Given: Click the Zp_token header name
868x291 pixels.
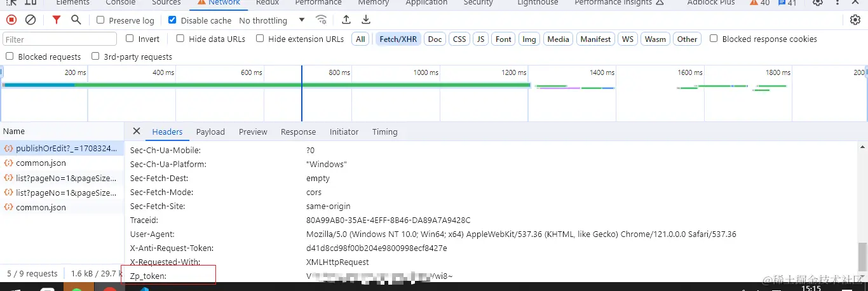Looking at the screenshot, I should pyautogui.click(x=148, y=276).
